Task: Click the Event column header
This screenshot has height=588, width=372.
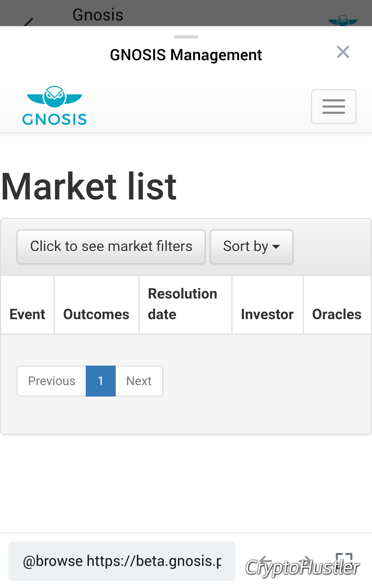Action: point(27,314)
